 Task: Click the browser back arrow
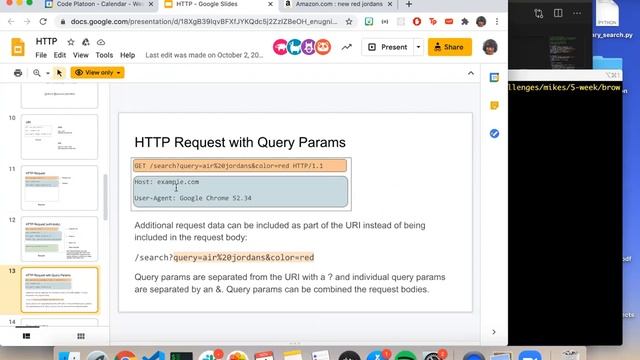click(11, 22)
